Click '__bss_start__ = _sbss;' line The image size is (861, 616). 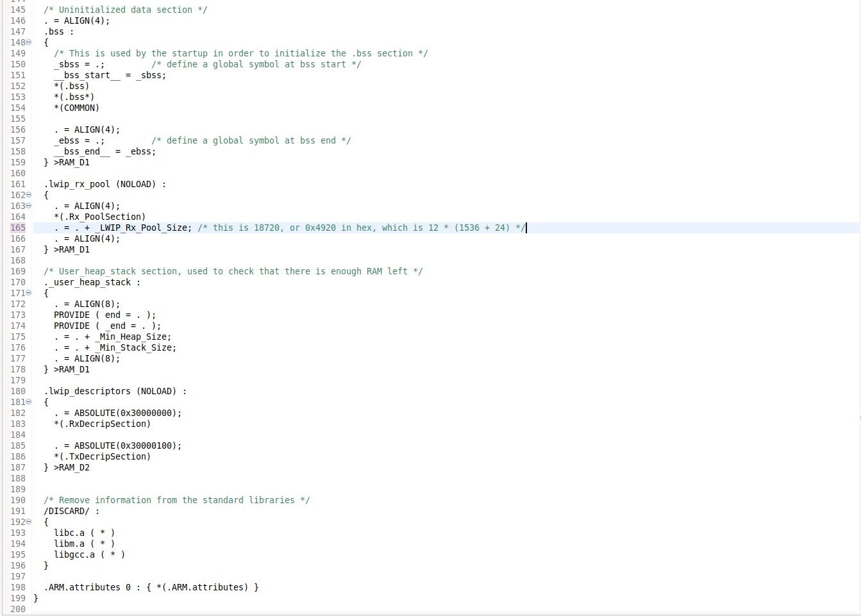click(110, 75)
